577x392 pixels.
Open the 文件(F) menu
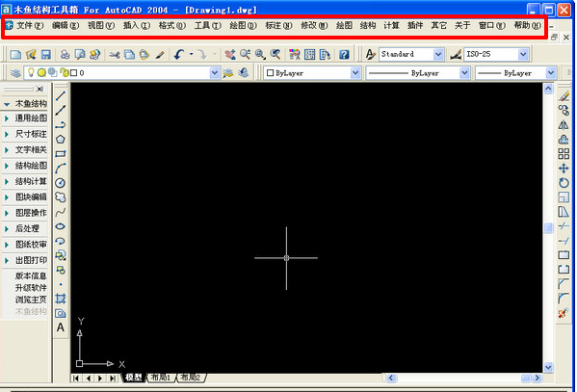coord(30,25)
